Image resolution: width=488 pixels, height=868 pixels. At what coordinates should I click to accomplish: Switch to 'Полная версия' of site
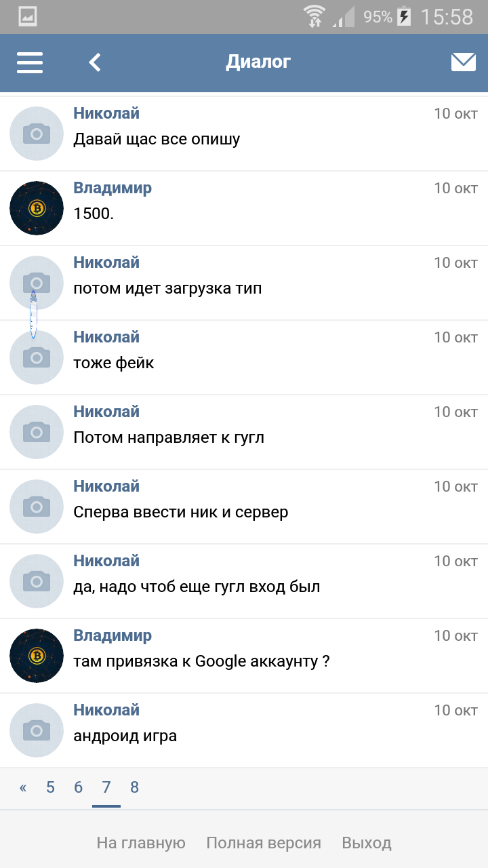click(x=264, y=843)
